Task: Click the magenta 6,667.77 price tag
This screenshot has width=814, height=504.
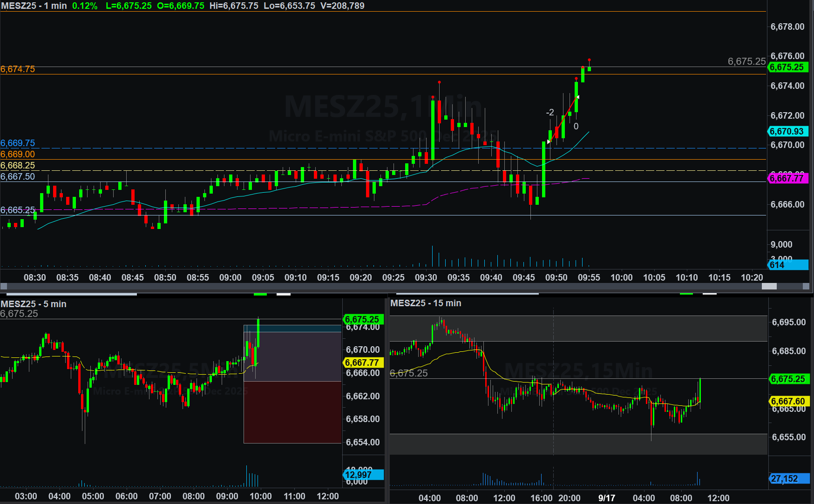Action: (787, 178)
